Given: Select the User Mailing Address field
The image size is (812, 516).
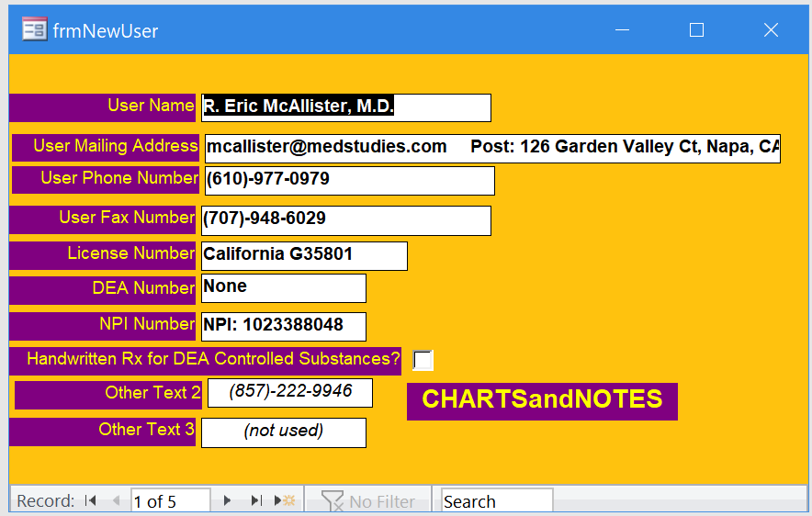Looking at the screenshot, I should click(492, 148).
